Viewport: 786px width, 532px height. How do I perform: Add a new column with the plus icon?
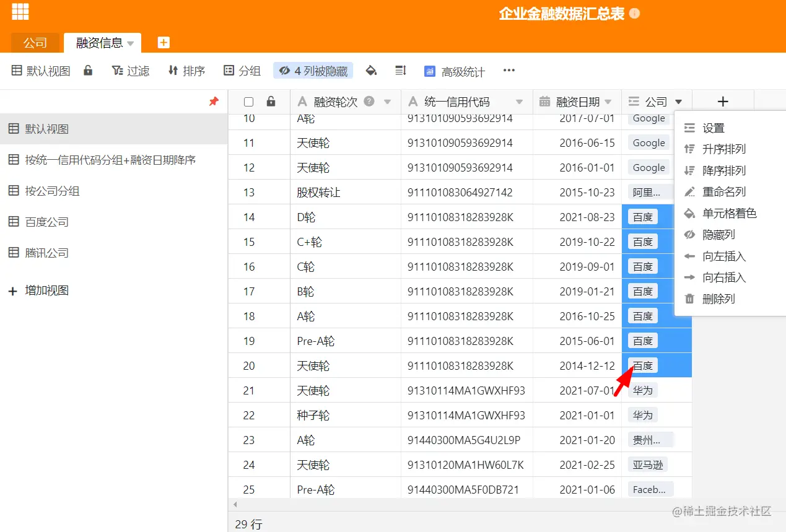[x=723, y=102]
